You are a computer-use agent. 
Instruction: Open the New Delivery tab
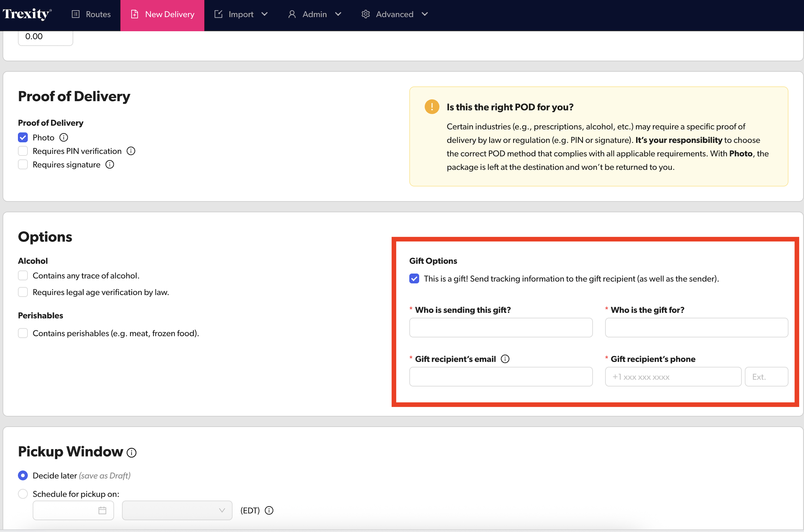[x=162, y=15]
